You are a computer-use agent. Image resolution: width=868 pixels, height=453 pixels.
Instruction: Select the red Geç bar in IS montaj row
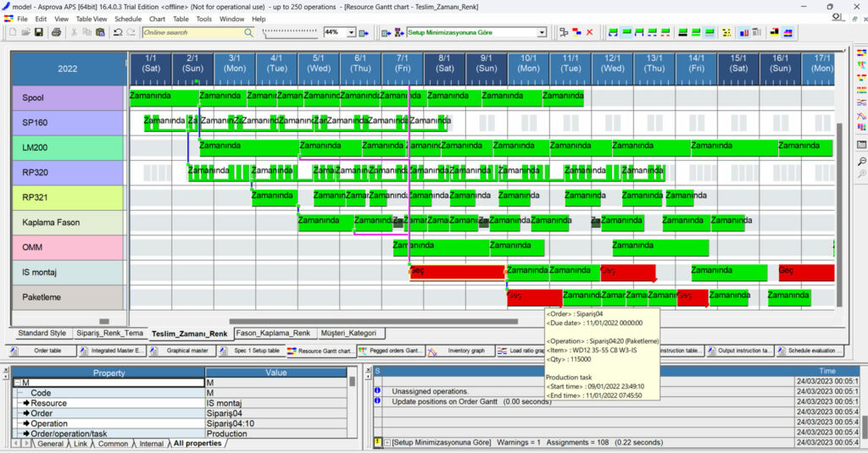(x=457, y=272)
